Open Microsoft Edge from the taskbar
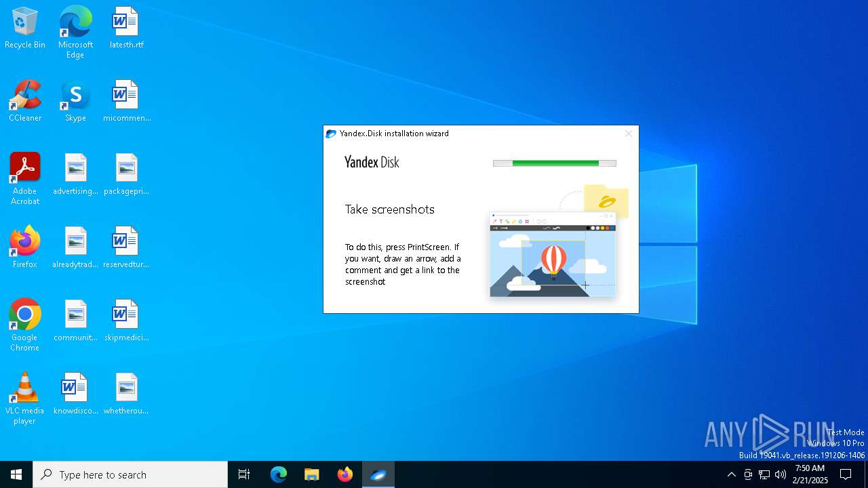868x488 pixels. point(279,474)
